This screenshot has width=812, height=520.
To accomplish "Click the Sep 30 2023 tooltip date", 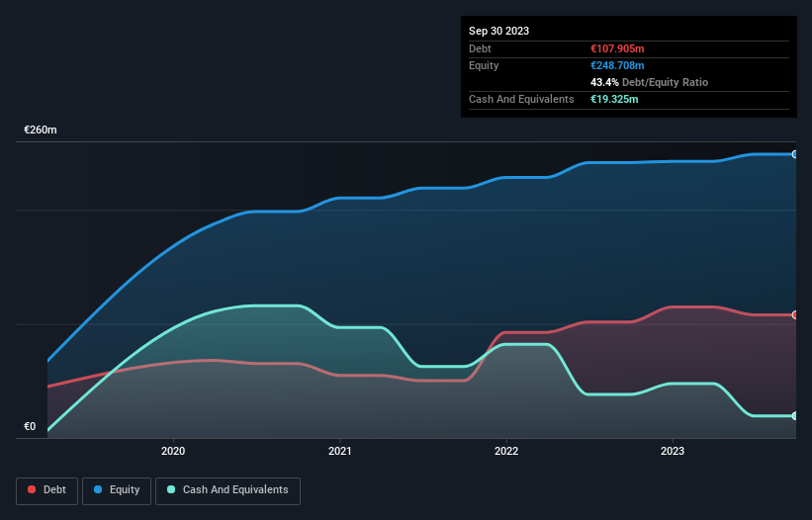I will tap(498, 31).
